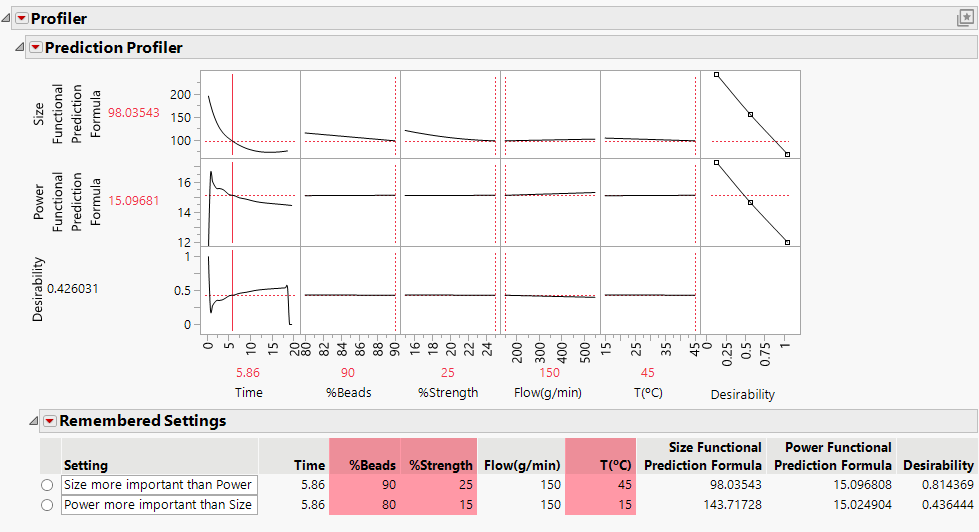Click the T(°C) value 45 under the profiler
This screenshot has width=979, height=532.
647,373
